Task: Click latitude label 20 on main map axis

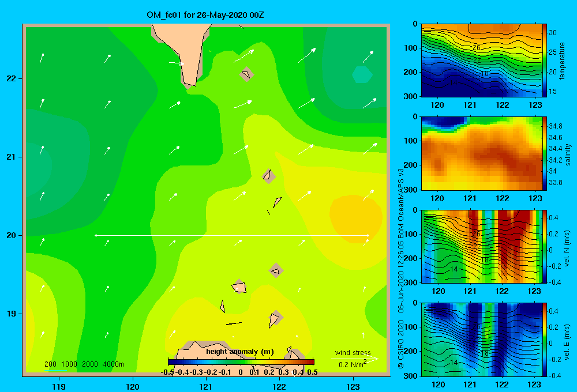Action: [x=12, y=235]
